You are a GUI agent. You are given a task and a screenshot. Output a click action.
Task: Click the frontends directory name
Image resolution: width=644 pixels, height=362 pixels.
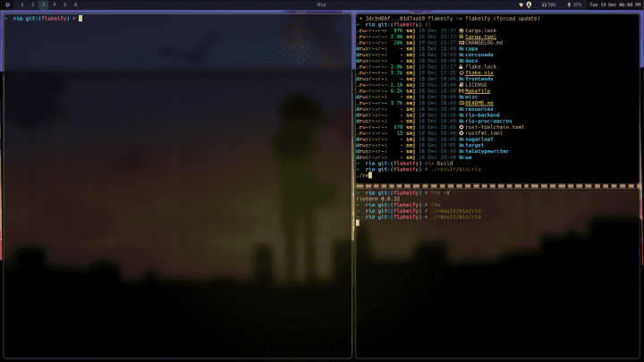[479, 79]
